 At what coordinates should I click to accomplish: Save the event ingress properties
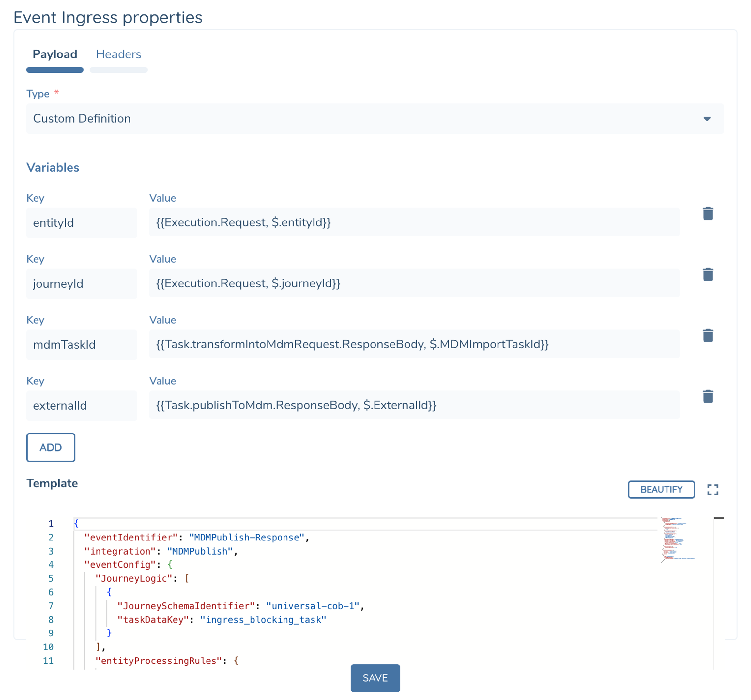[x=375, y=678]
